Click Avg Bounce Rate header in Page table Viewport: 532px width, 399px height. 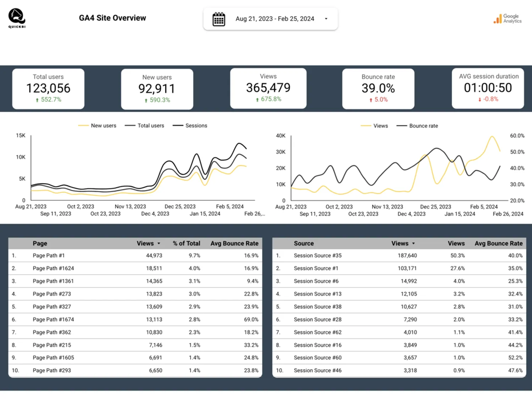click(234, 243)
